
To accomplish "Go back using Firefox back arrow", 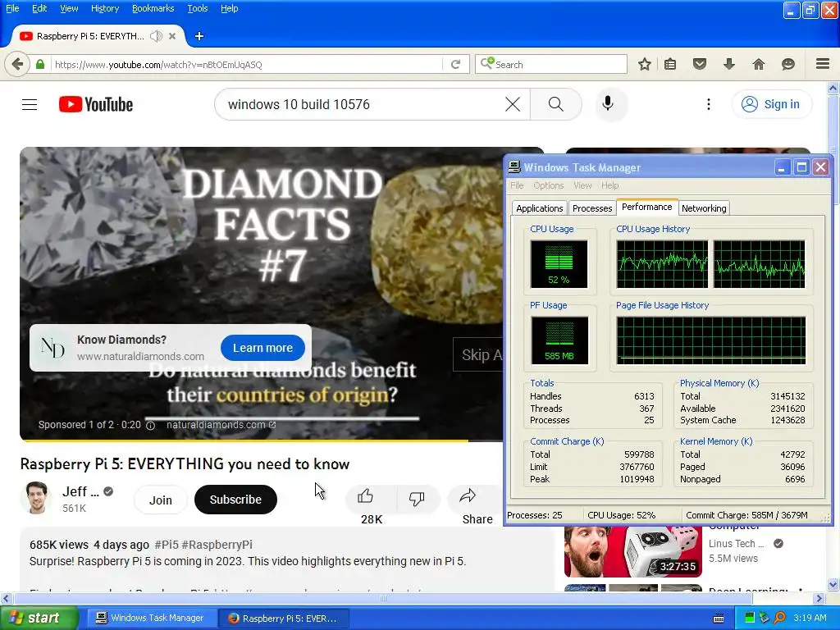I will click(17, 64).
